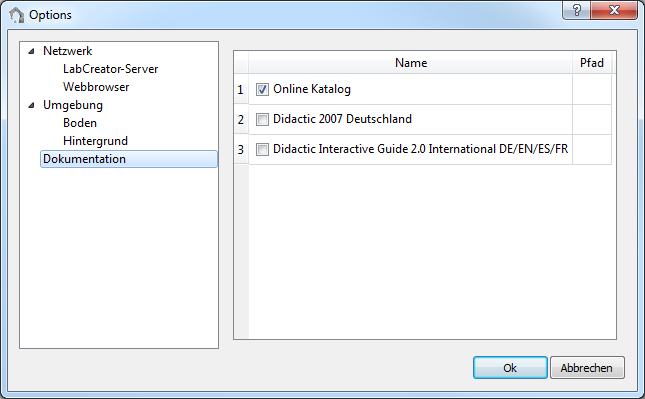
Task: Click Pfad cell of Didactic 2007 Deutschland
Action: click(592, 119)
